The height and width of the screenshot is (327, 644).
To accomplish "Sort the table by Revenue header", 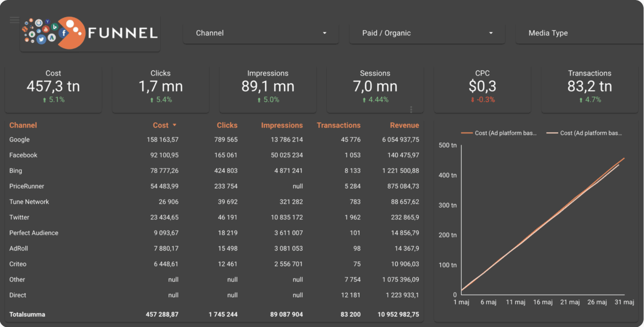I will 405,125.
